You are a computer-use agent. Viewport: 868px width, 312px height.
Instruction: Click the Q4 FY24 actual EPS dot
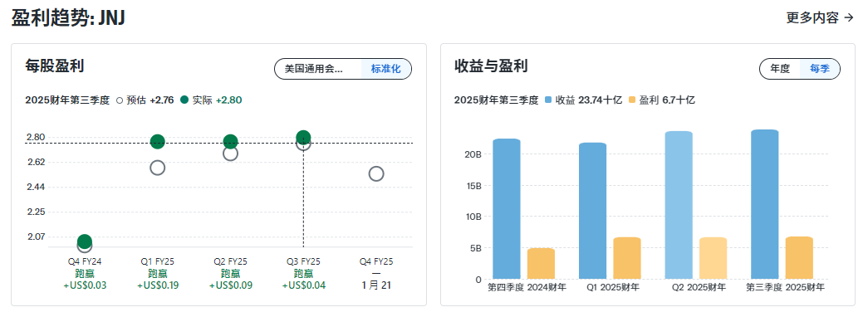coord(85,241)
